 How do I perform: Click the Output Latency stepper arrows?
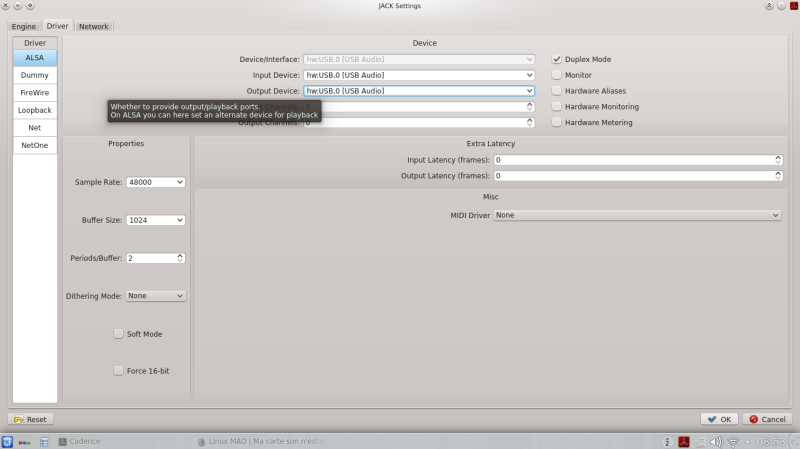[778, 176]
